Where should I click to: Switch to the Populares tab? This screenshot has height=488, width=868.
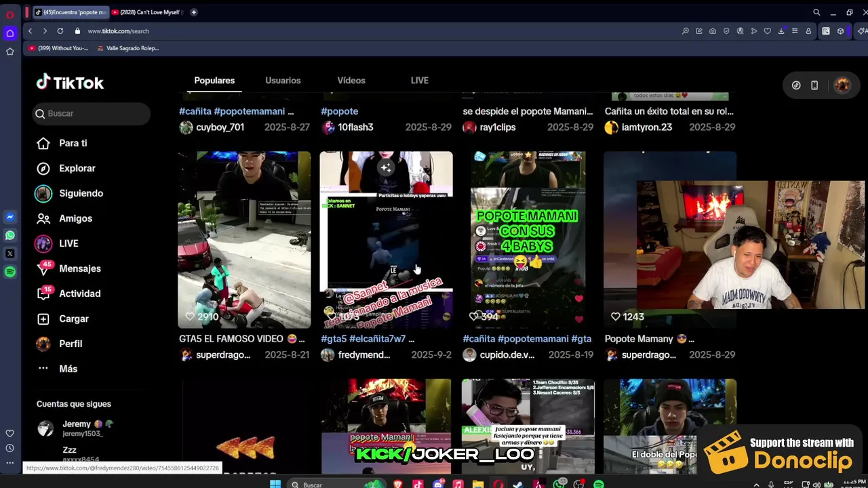pos(214,80)
